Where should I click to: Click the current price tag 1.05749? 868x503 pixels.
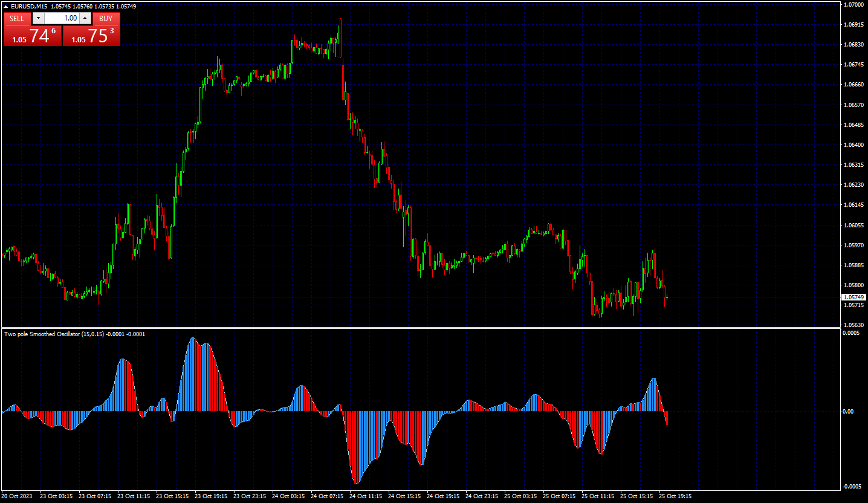tap(853, 297)
